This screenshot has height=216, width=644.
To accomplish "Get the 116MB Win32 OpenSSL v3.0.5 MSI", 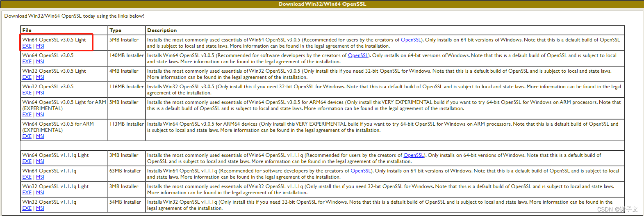I will pos(40,93).
